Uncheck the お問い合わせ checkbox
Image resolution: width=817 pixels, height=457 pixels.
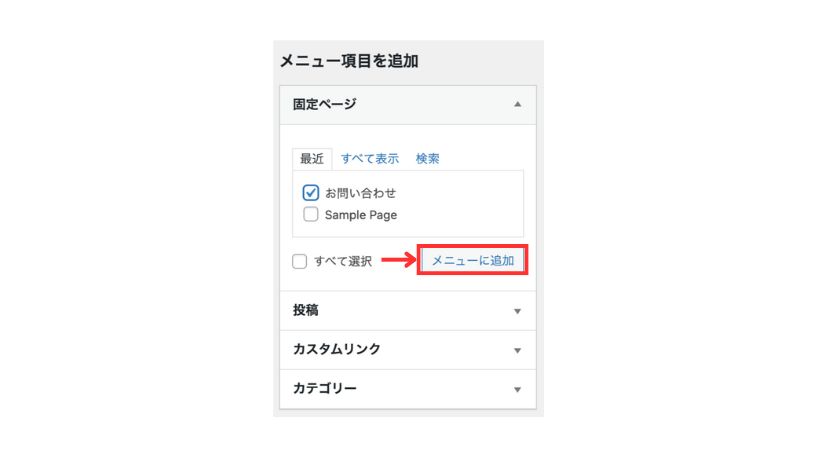pyautogui.click(x=311, y=193)
